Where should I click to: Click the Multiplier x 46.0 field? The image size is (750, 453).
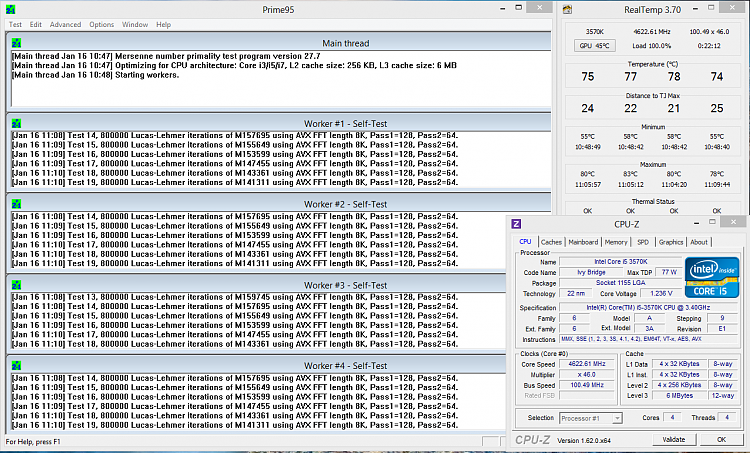pos(586,375)
